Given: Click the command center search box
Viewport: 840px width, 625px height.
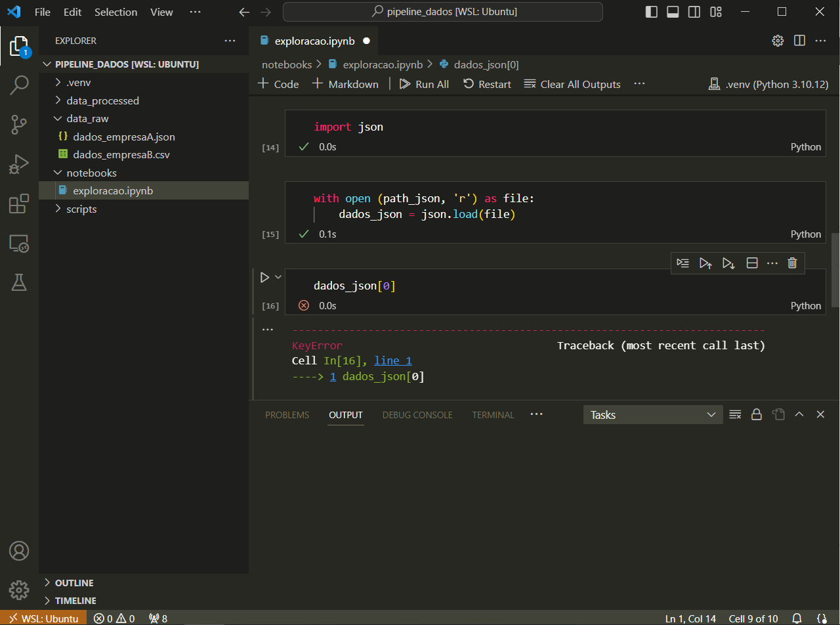Looking at the screenshot, I should [443, 12].
